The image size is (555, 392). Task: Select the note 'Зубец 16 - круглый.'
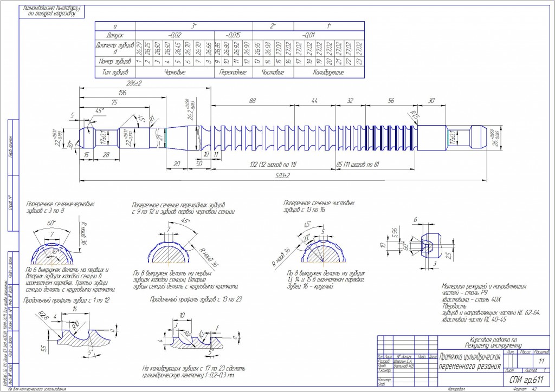(311, 286)
